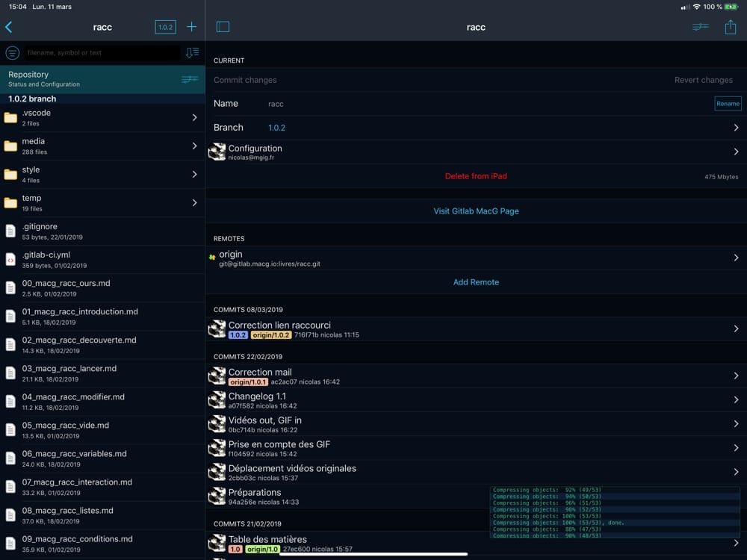This screenshot has width=747, height=560.
Task: Click Revert changes
Action: (x=703, y=80)
